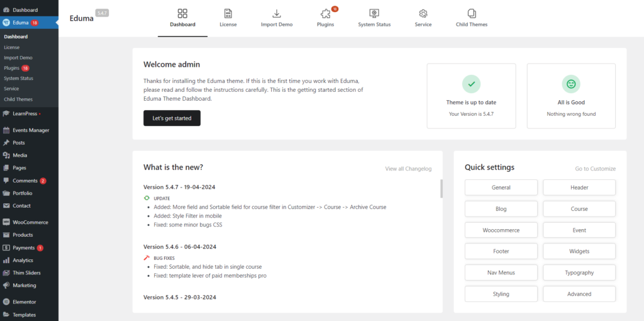Open Typography quick settings

(579, 273)
